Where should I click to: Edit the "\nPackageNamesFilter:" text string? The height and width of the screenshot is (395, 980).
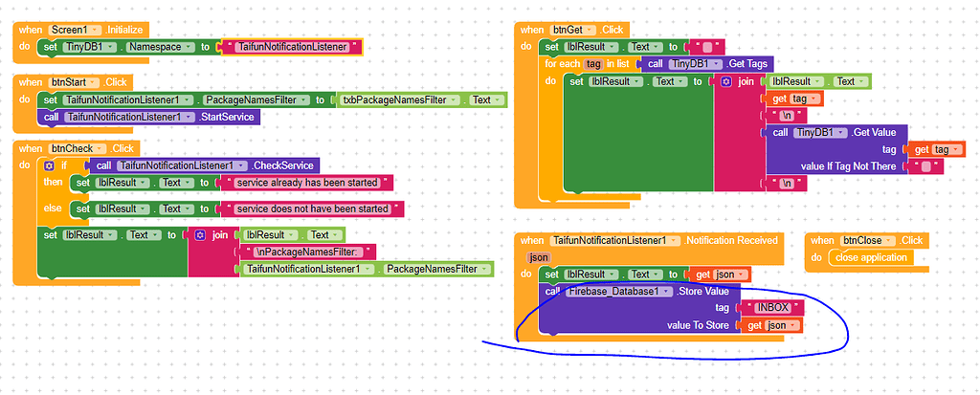307,252
